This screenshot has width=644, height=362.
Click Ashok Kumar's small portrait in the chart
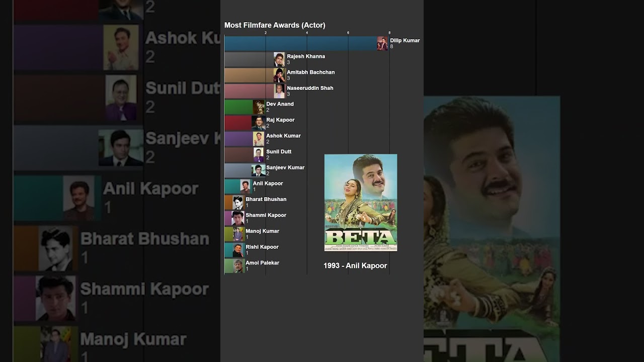pos(259,139)
